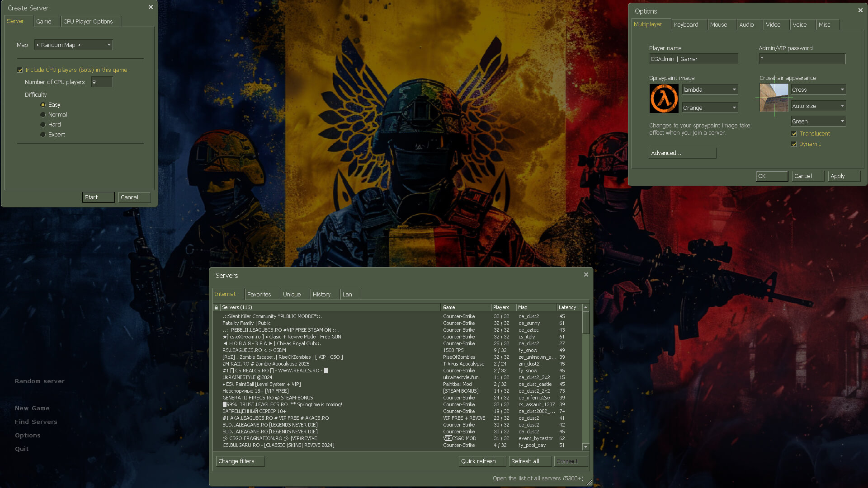
Task: Select Expert difficulty radio button
Action: (x=43, y=135)
